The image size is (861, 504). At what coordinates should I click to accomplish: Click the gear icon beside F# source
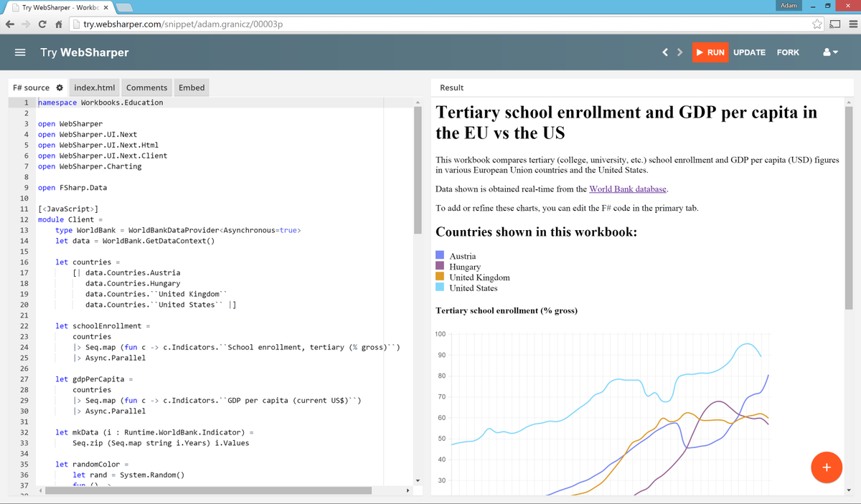(x=60, y=87)
